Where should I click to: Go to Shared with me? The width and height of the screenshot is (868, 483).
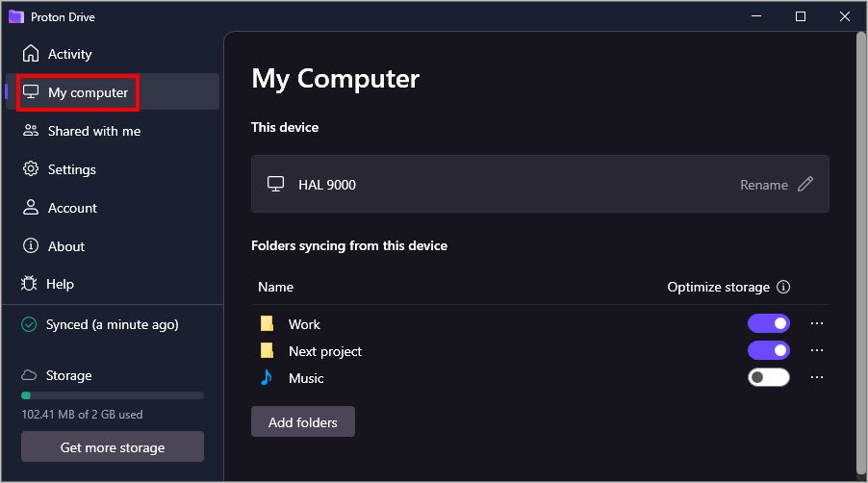tap(113, 131)
